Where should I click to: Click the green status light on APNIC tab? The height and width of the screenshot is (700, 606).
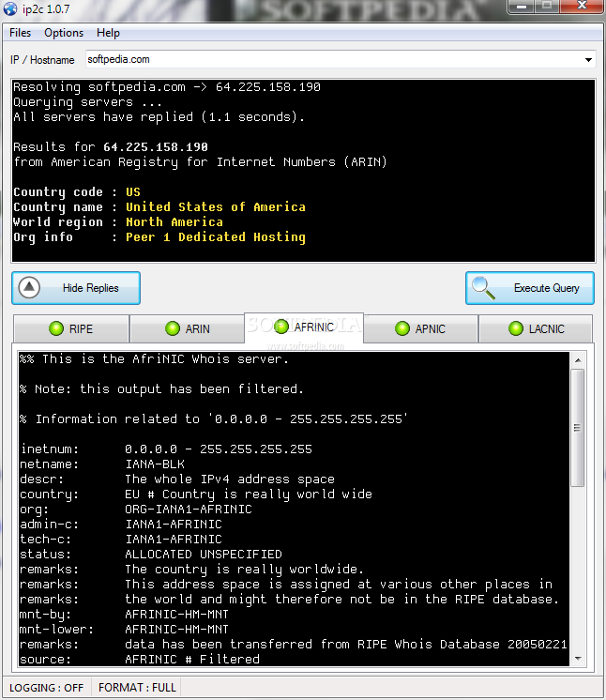[402, 328]
